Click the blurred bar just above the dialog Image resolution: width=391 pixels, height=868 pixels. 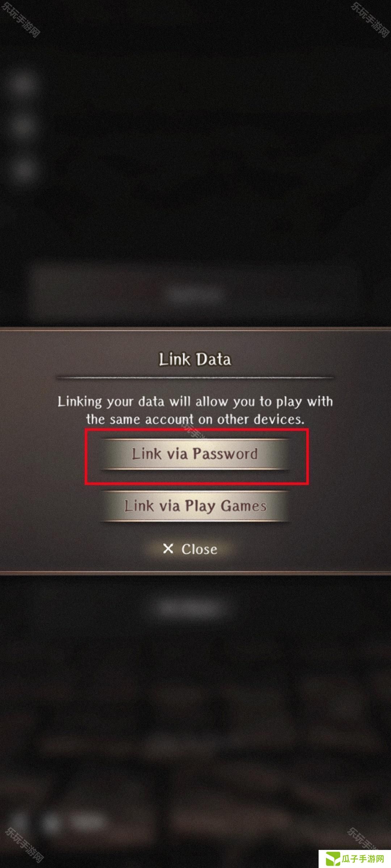[195, 293]
